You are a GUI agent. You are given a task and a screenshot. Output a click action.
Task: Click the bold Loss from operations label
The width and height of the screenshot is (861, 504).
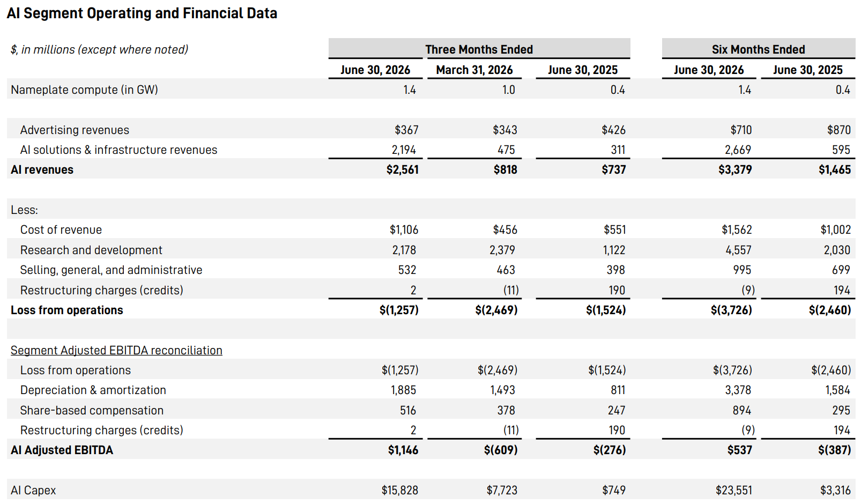point(67,310)
